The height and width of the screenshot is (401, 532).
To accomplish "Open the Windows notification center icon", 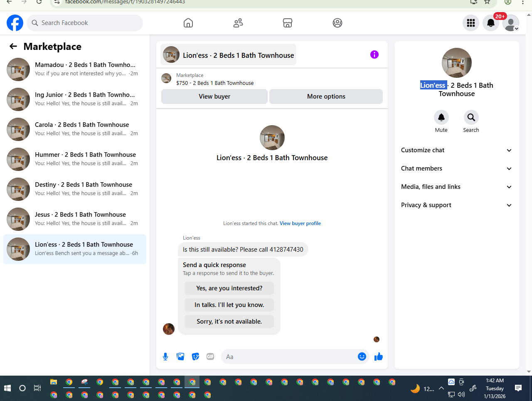I will [518, 388].
